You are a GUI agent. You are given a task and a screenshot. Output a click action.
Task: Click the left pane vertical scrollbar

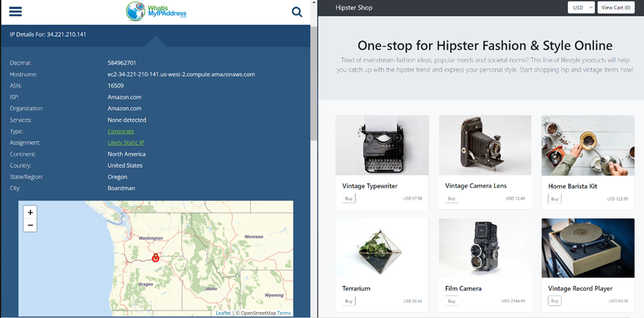click(x=314, y=99)
